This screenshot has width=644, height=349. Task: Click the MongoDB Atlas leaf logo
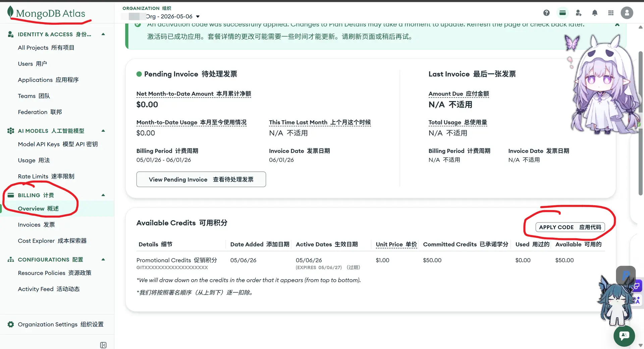pos(11,12)
